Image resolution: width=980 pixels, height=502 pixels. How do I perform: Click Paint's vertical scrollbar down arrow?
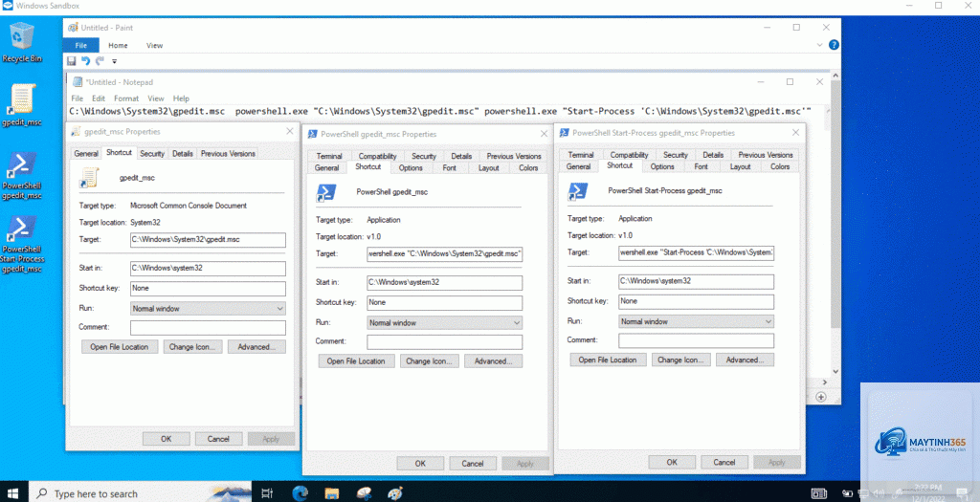click(835, 372)
